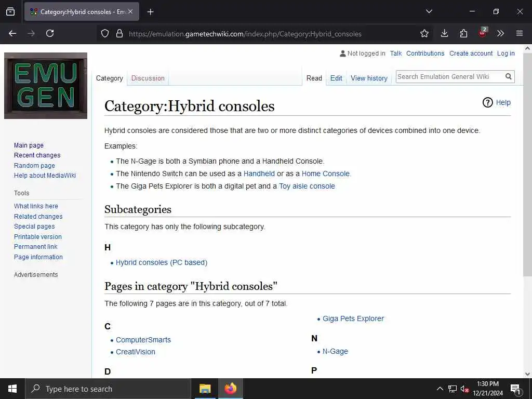Open the notification center icon
532x399 pixels.
[515, 389]
